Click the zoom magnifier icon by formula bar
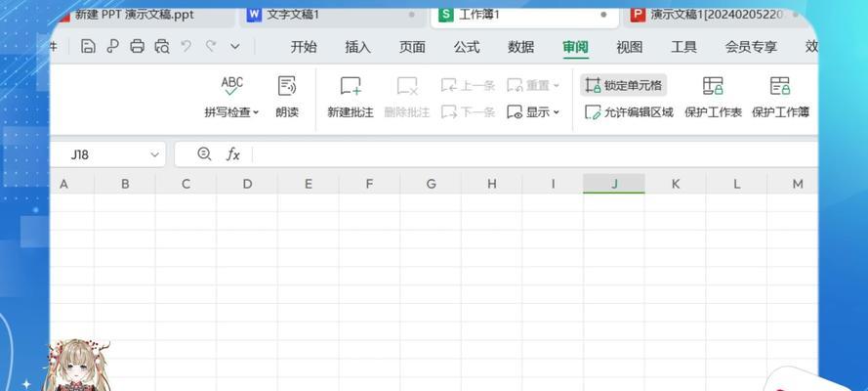This screenshot has height=391, width=868. point(204,154)
